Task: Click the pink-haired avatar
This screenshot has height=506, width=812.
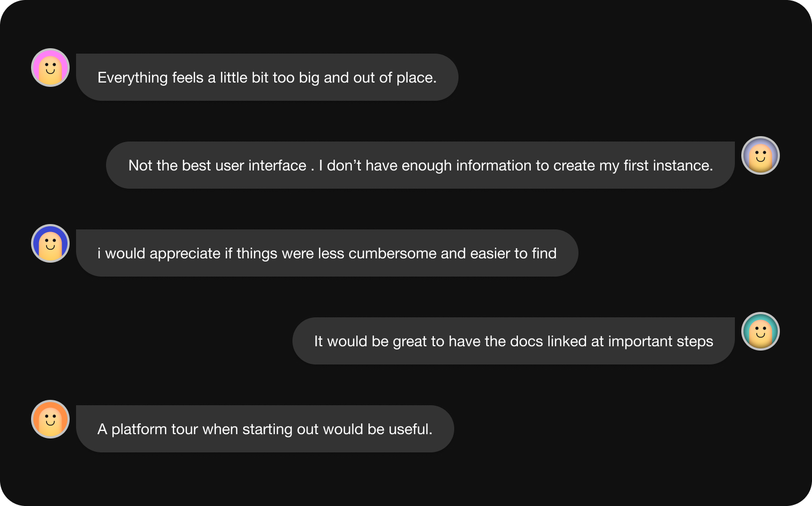Action: (50, 68)
